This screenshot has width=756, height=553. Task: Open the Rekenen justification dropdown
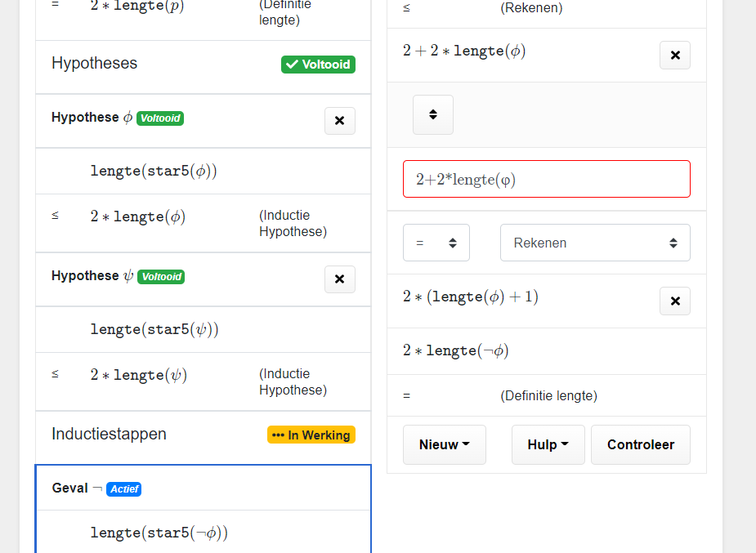click(594, 242)
